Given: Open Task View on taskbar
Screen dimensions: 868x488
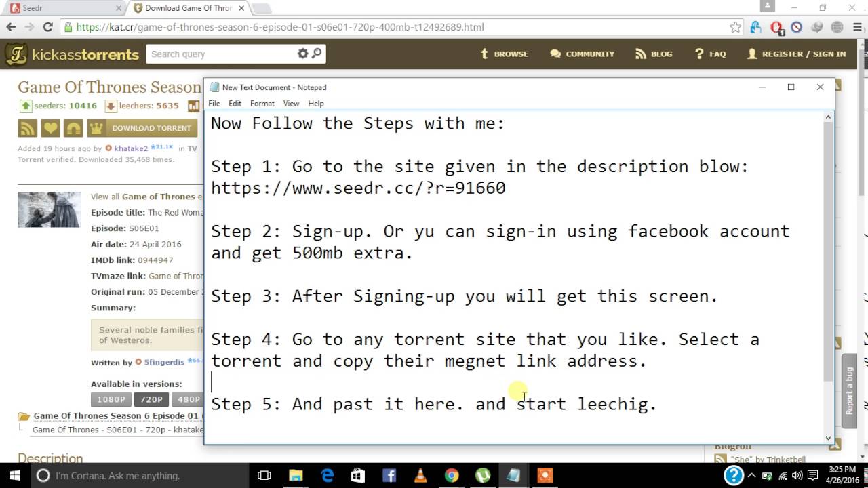Looking at the screenshot, I should (x=264, y=476).
